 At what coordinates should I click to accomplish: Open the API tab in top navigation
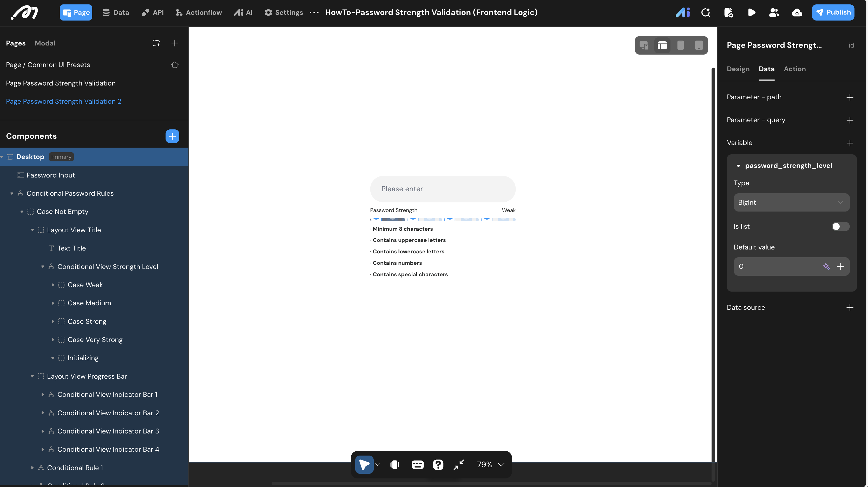pos(153,12)
